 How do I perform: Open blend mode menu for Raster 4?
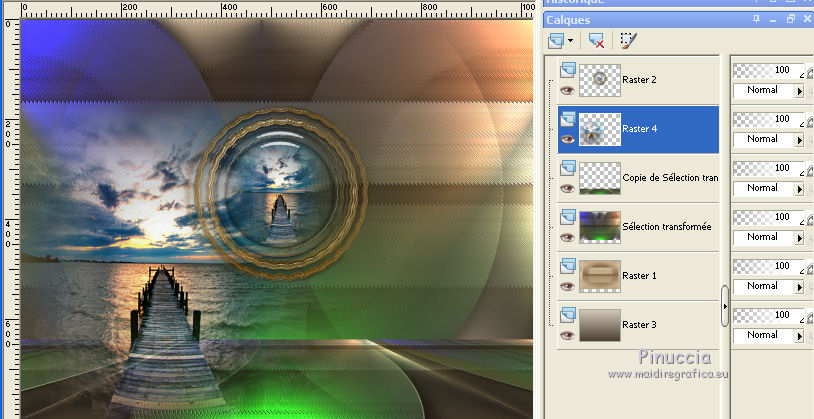pyautogui.click(x=799, y=140)
